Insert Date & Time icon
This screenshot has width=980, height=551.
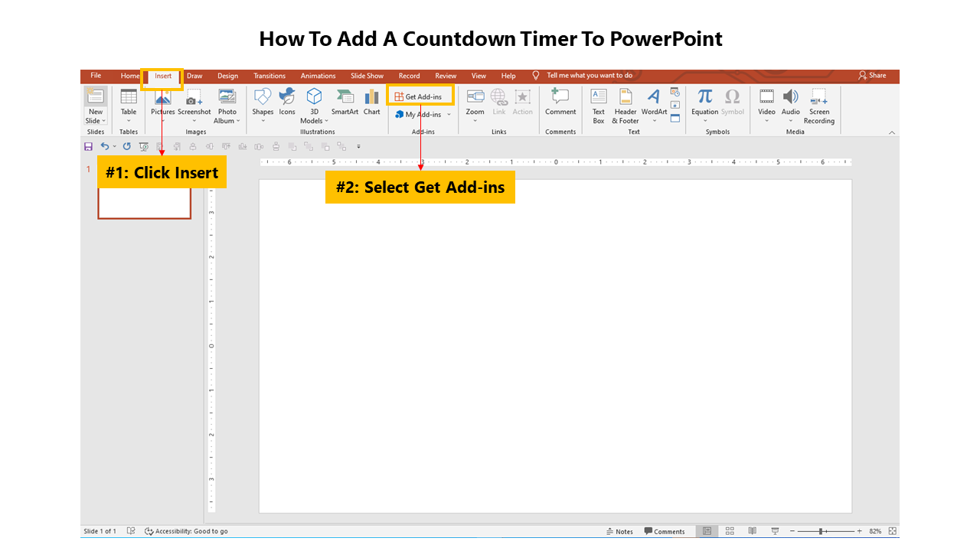(x=675, y=92)
